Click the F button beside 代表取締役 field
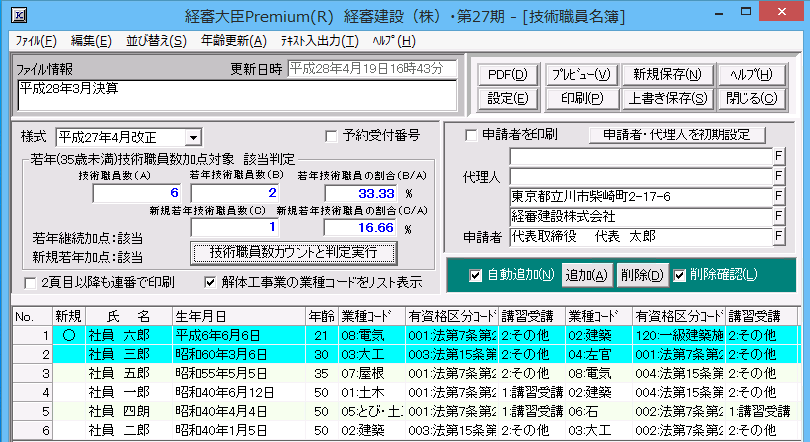The width and height of the screenshot is (810, 442). 779,236
